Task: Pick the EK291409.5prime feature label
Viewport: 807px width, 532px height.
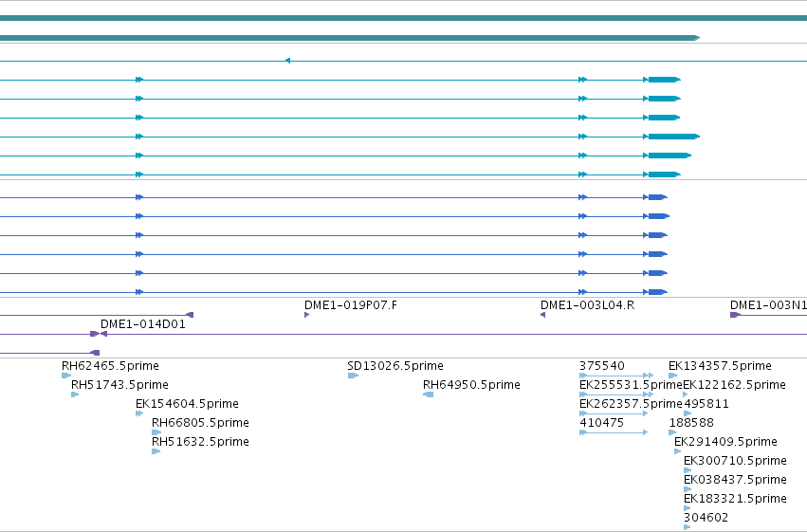Action: point(725,442)
